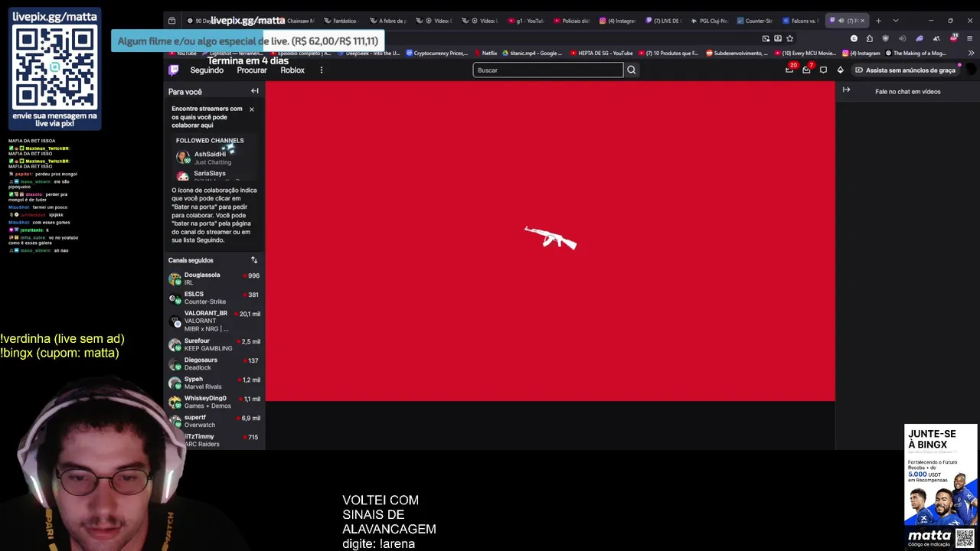This screenshot has width=980, height=551.
Task: Open Douglassola IRL channel
Action: (214, 279)
